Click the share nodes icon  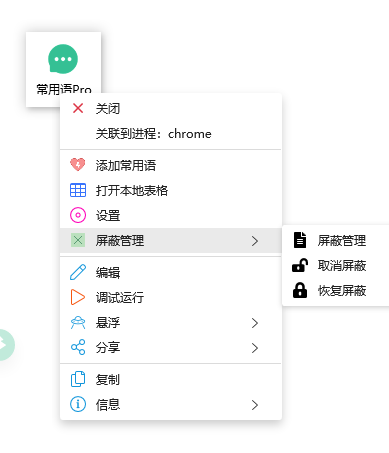(x=78, y=347)
